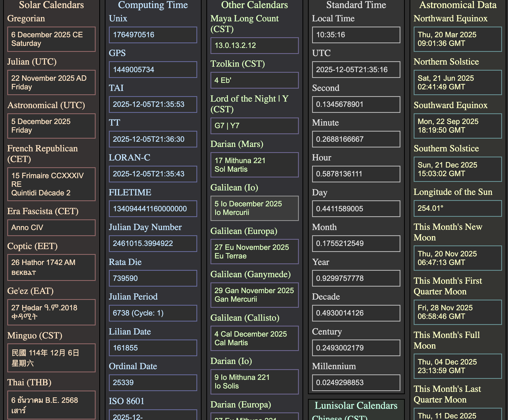Open the Local Time value box
The image size is (508, 420).
click(x=356, y=35)
